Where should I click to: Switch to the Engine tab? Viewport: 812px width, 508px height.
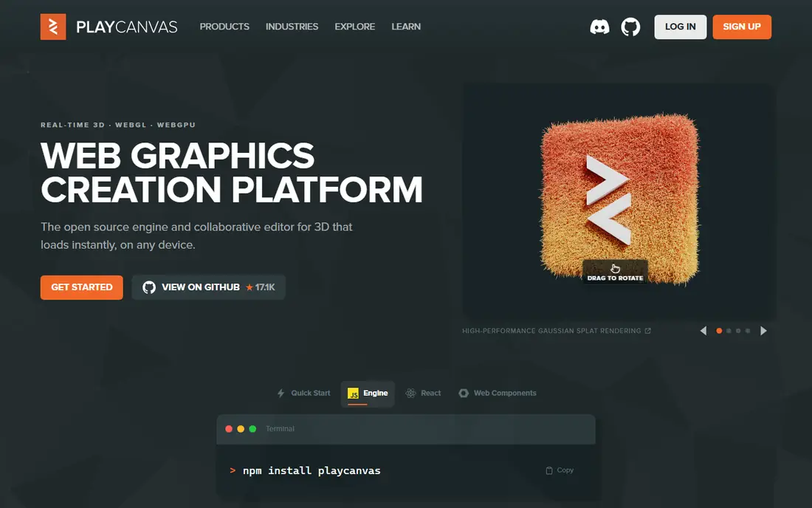tap(368, 394)
